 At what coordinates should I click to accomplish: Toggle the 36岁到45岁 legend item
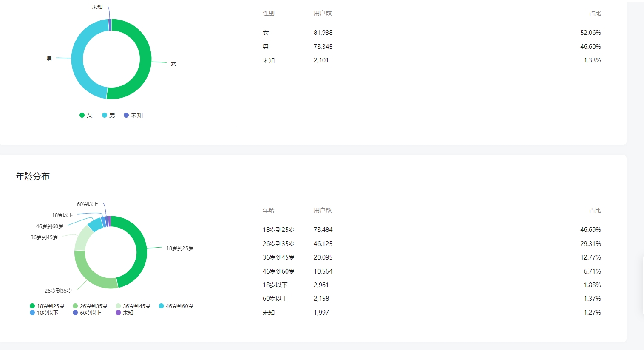point(133,306)
